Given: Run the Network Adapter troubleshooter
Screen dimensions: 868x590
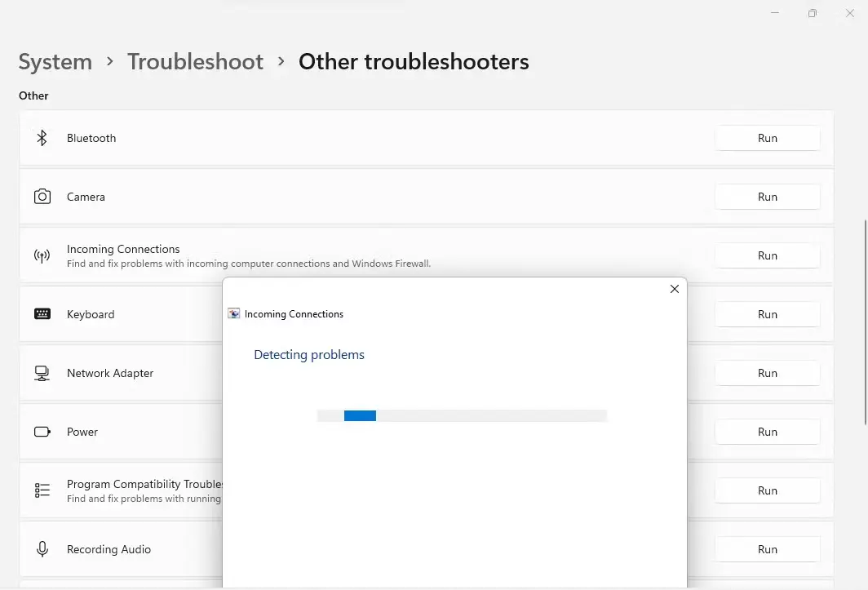Looking at the screenshot, I should point(767,373).
